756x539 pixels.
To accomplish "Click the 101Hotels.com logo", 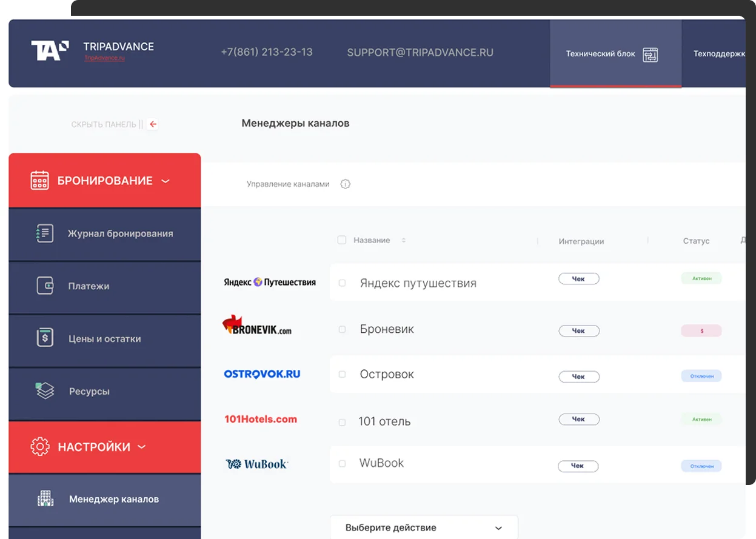I will point(261,419).
